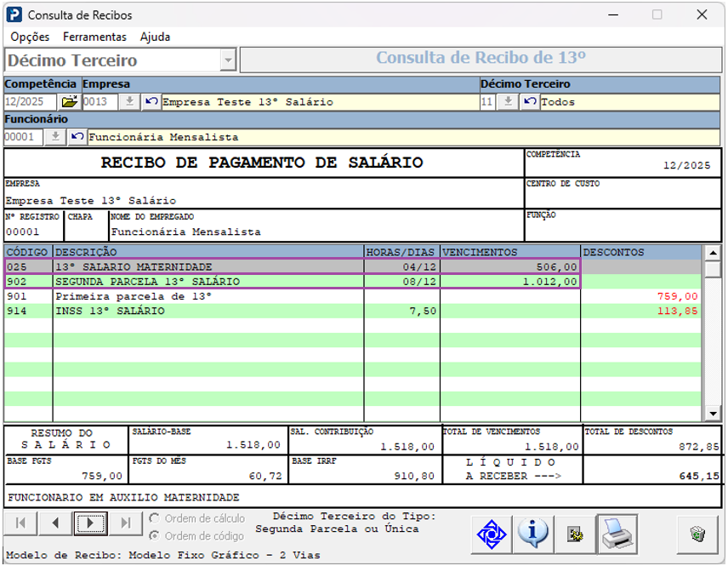Click undo arrow beside Empresa code
This screenshot has height=566, width=728.
[x=151, y=102]
